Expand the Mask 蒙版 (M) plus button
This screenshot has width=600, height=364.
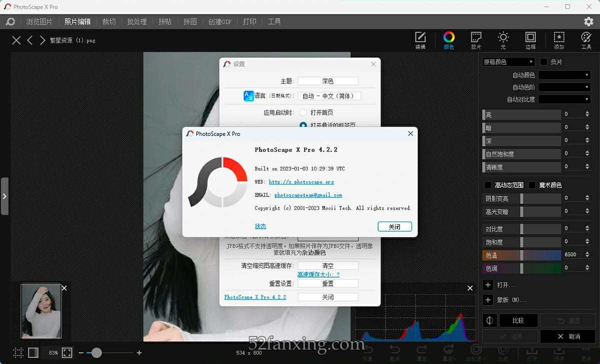tap(488, 300)
